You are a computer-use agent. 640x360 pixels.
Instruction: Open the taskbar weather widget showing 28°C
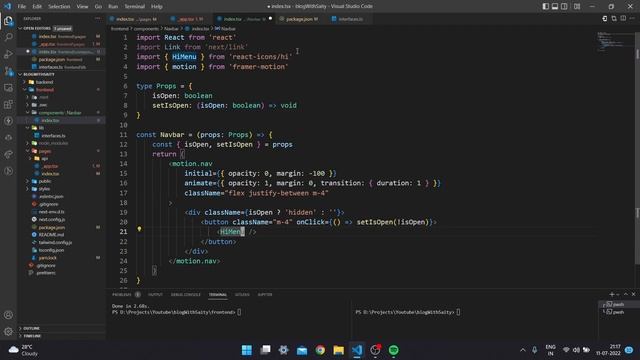(x=24, y=350)
